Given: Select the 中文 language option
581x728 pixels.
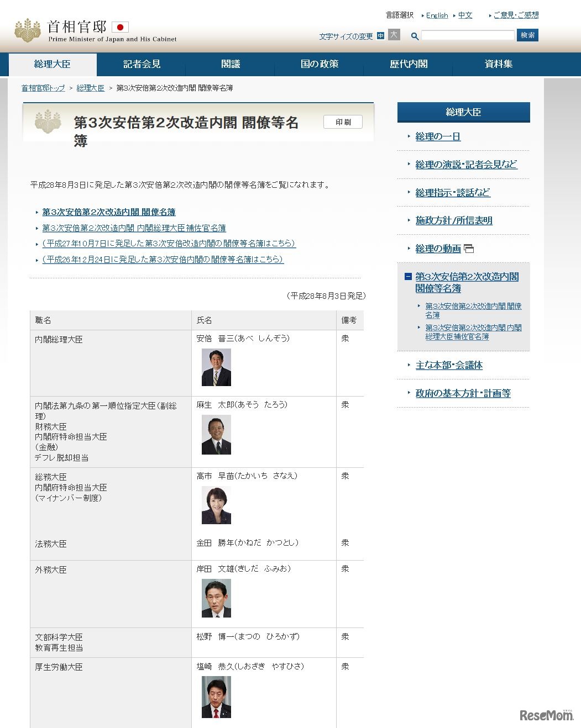Looking at the screenshot, I should coord(465,15).
